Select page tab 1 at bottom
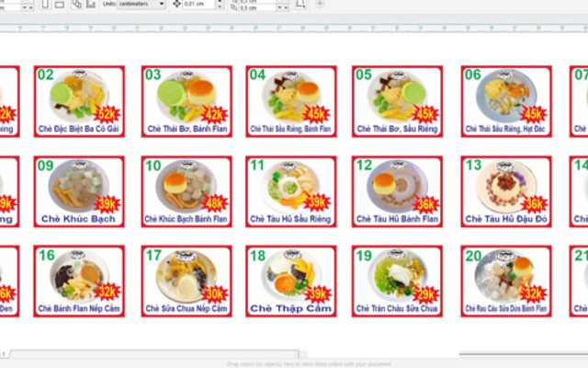This screenshot has height=368, width=588. pos(4,353)
